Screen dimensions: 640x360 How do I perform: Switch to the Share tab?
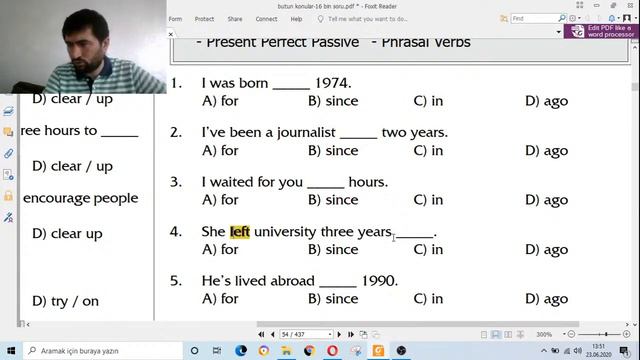[235, 19]
